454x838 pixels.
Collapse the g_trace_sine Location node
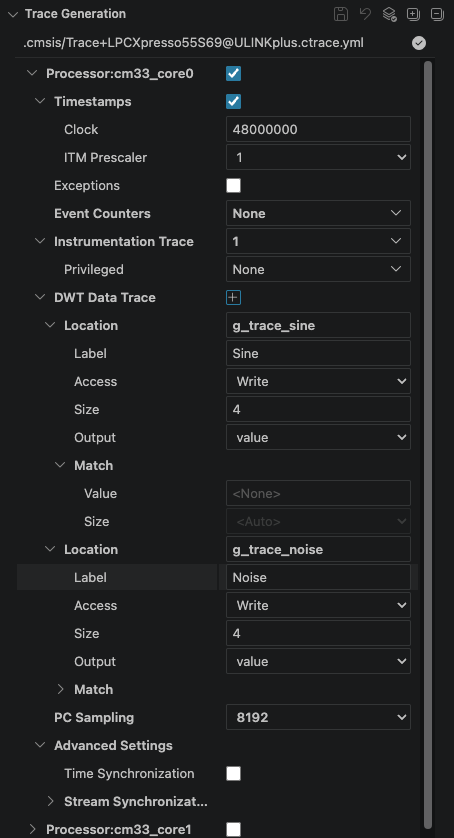[x=50, y=325]
